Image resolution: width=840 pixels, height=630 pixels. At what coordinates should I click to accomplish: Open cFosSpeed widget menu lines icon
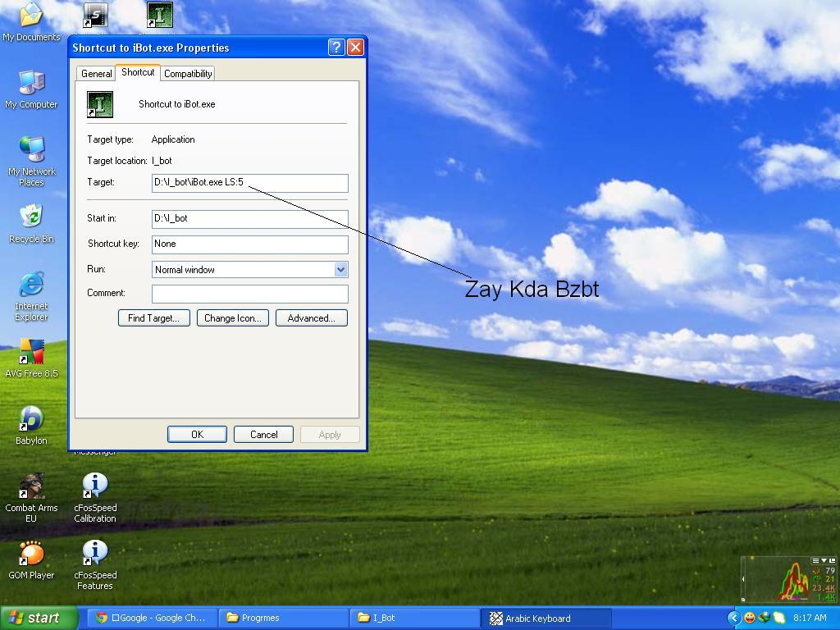[x=816, y=560]
